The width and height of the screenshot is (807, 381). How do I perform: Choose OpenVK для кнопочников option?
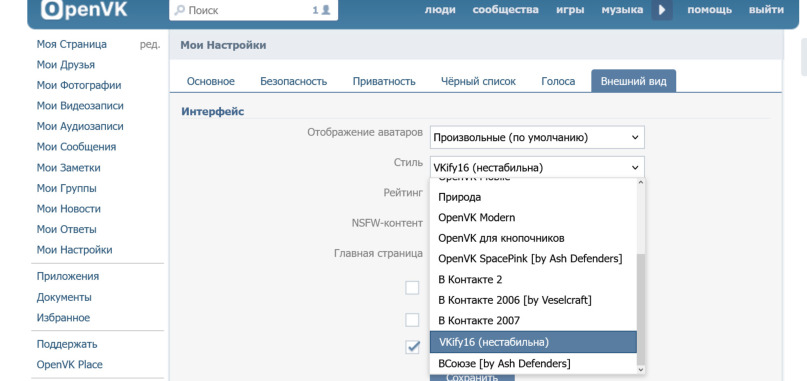coord(533,238)
